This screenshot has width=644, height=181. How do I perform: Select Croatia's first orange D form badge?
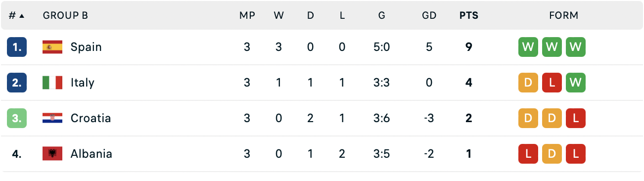pyautogui.click(x=528, y=118)
